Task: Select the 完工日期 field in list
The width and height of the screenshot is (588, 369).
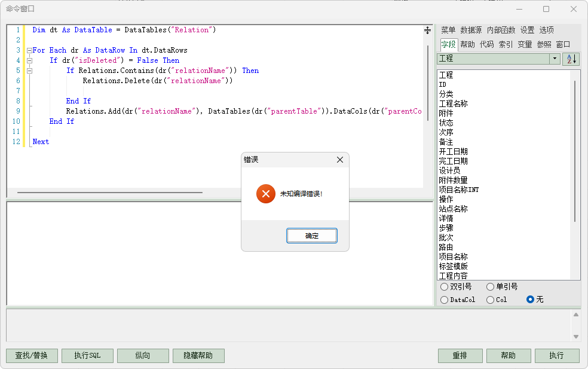Action: (453, 161)
